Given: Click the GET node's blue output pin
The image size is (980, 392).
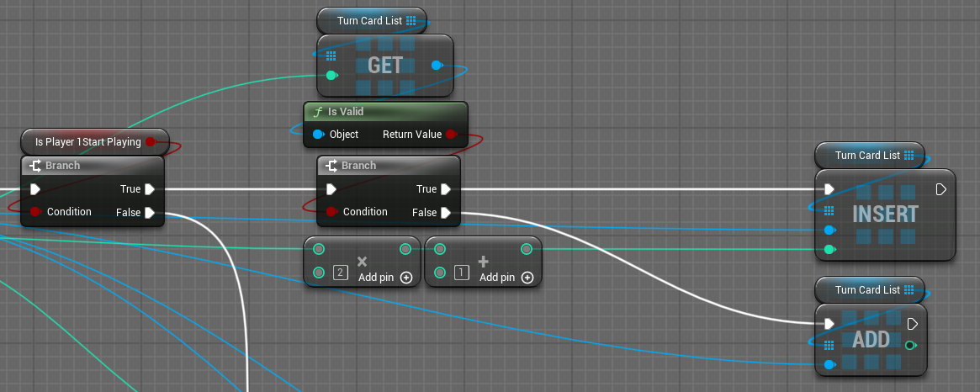Looking at the screenshot, I should 437,65.
